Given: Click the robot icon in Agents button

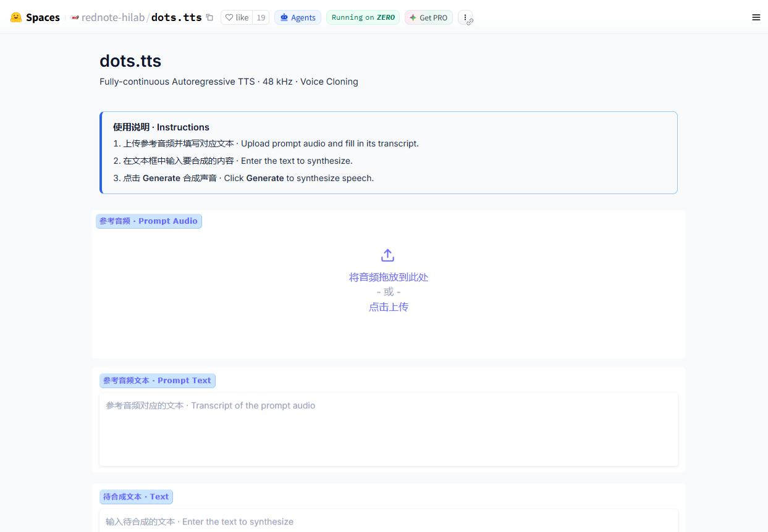Looking at the screenshot, I should tap(284, 17).
